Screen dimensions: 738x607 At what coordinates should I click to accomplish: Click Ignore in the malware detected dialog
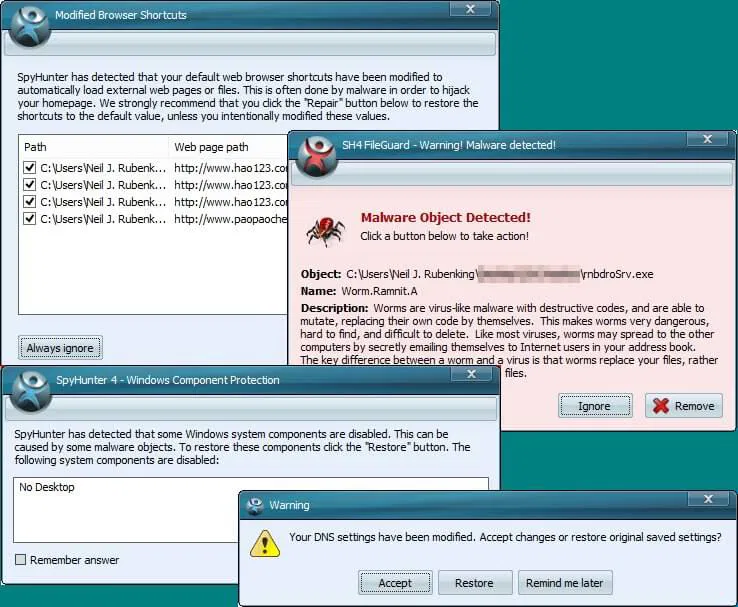click(x=595, y=406)
